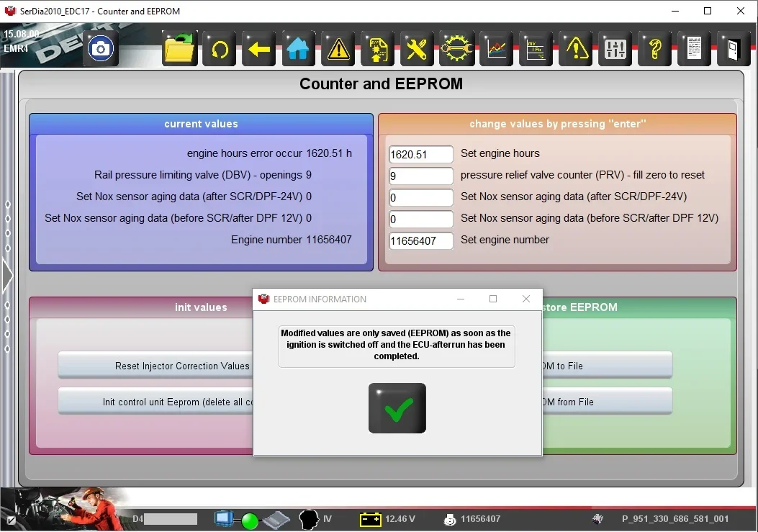Click the gear with wrench configuration icon
758x532 pixels.
tap(456, 49)
